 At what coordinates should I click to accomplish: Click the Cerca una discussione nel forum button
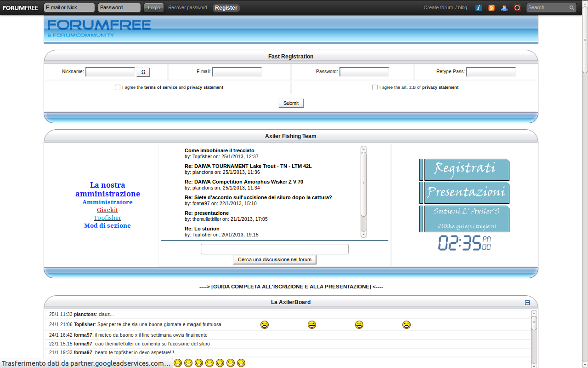point(275,260)
